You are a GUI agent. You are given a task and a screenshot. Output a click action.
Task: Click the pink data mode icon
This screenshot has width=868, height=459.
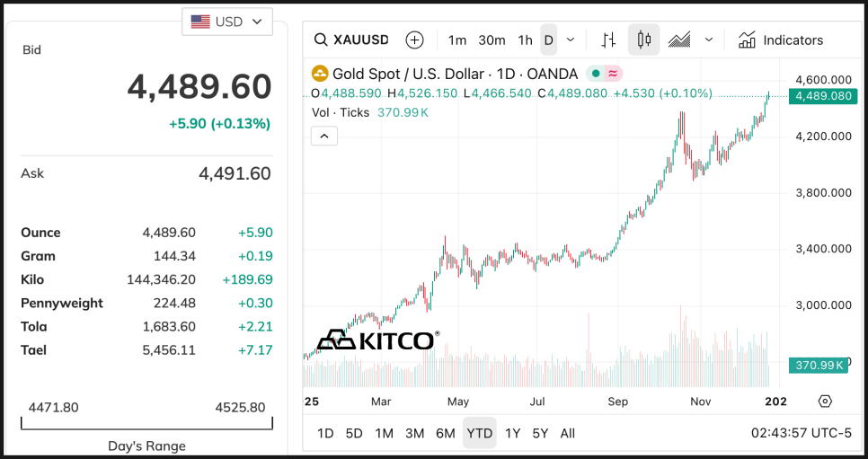tap(613, 74)
